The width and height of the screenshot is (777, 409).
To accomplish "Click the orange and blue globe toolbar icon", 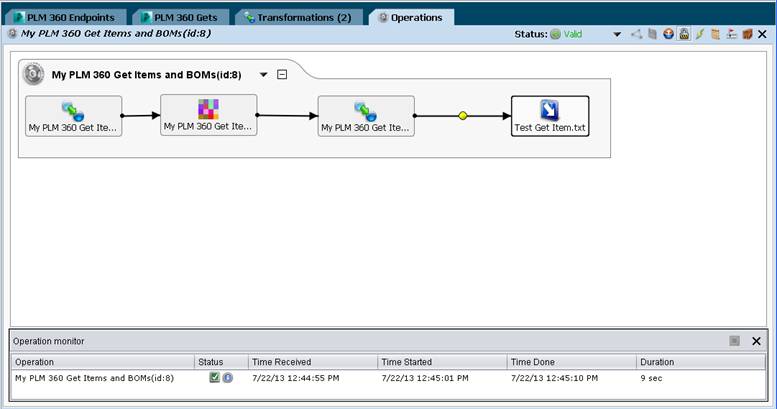I will (x=668, y=34).
